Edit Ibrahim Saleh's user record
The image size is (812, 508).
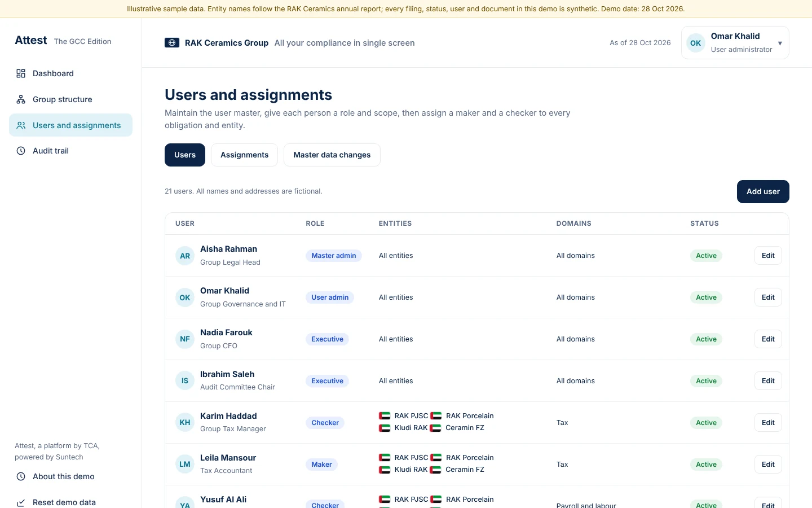[768, 381]
